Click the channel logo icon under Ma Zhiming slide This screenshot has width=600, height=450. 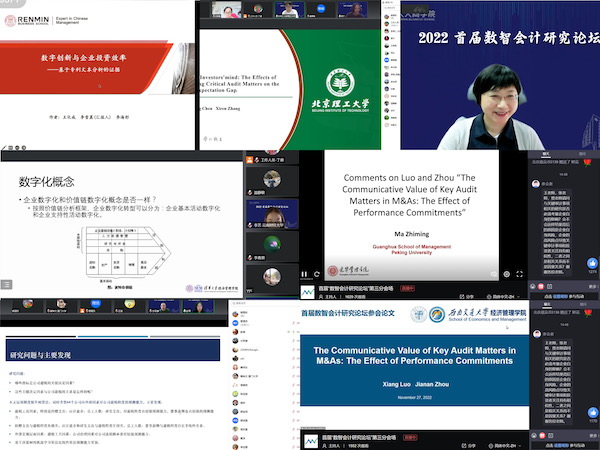(309, 291)
